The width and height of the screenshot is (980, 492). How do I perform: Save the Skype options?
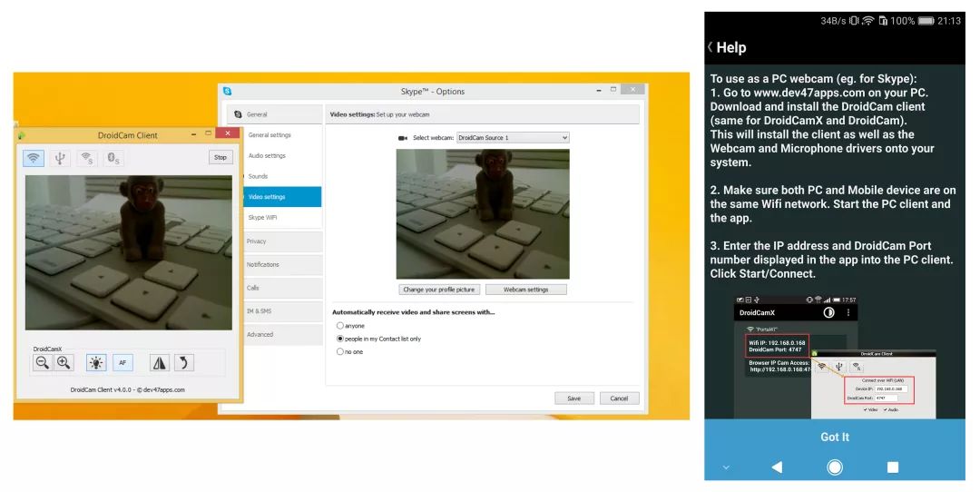574,399
